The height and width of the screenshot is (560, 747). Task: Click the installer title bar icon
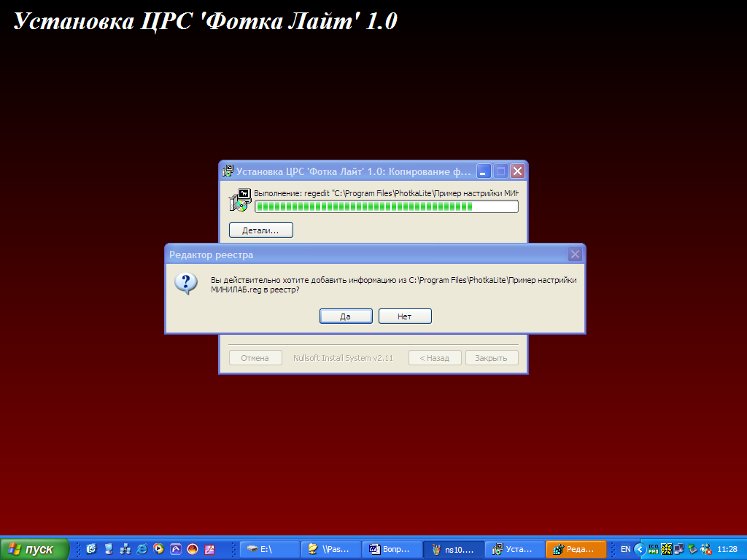pyautogui.click(x=228, y=171)
